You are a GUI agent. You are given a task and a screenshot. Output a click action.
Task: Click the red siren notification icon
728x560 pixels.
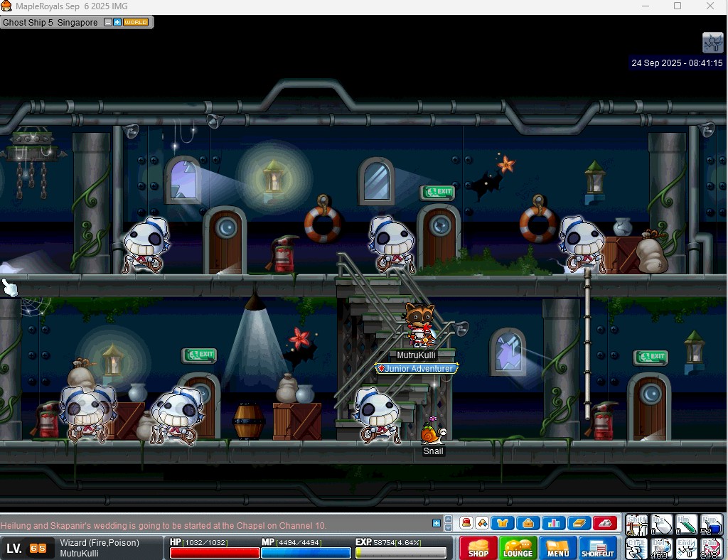[x=466, y=523]
